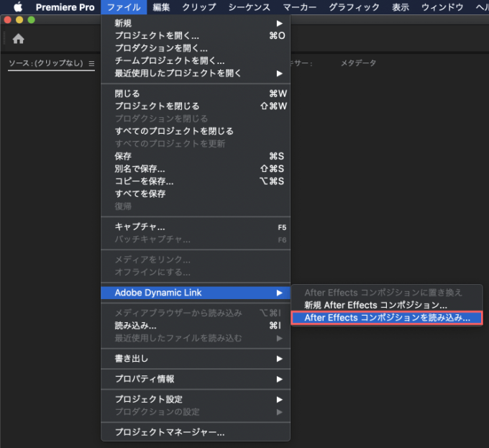Expand 最近使用したプロジェクトを開く submenu
This screenshot has width=489, height=448.
coord(196,73)
